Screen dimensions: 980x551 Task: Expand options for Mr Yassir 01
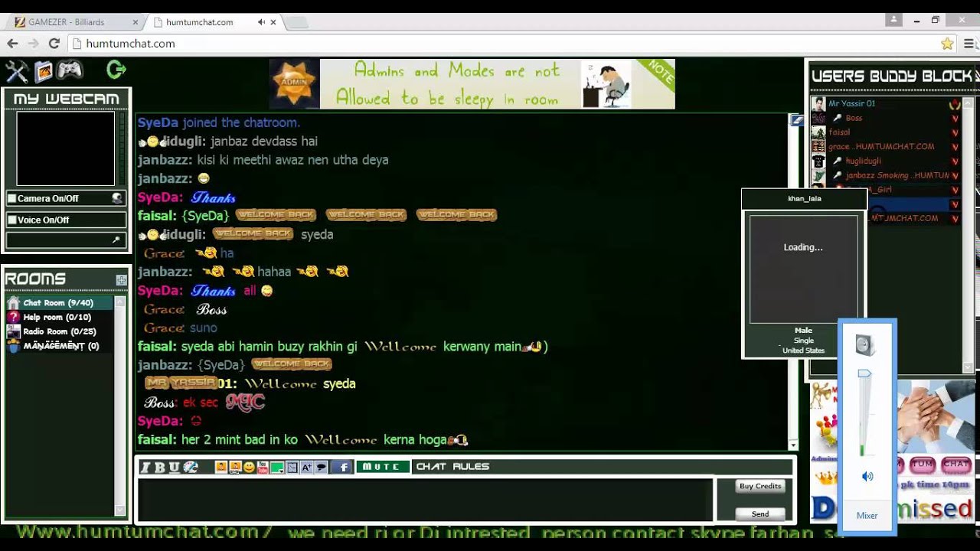[x=955, y=104]
